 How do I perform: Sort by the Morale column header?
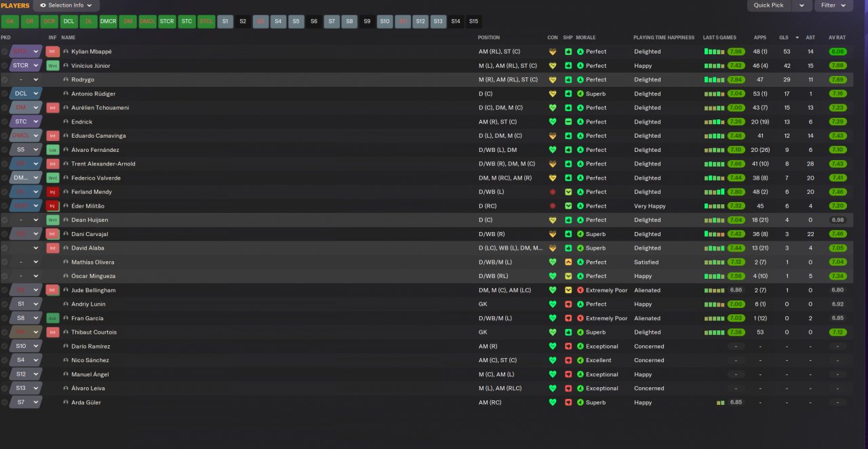586,37
